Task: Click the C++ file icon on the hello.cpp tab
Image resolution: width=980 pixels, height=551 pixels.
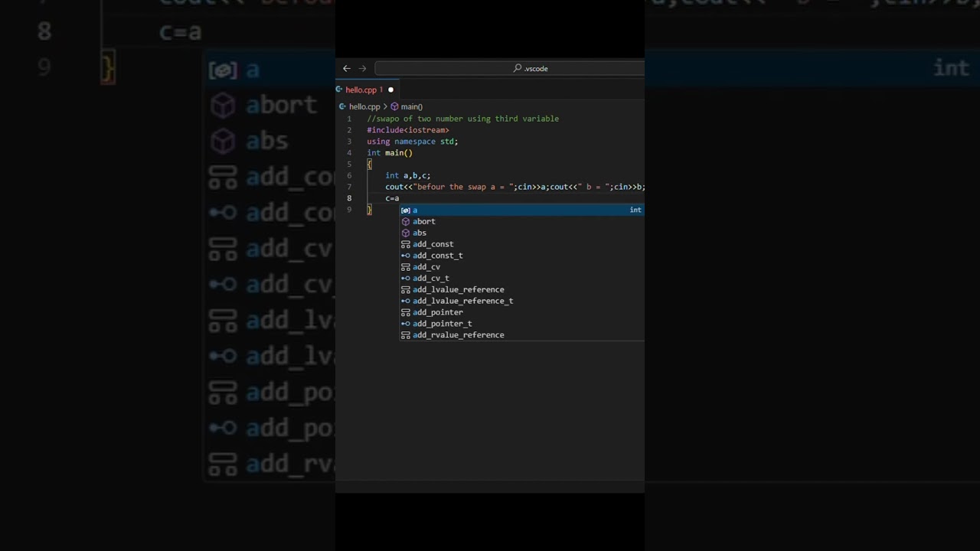Action: pos(339,90)
